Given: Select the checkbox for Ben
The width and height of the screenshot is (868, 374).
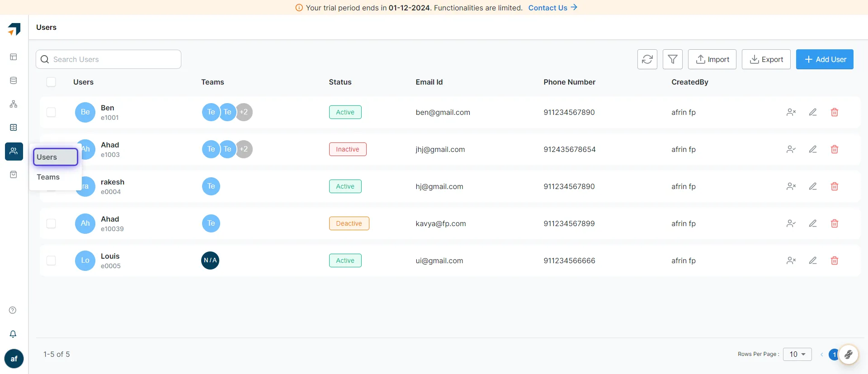Looking at the screenshot, I should point(51,112).
